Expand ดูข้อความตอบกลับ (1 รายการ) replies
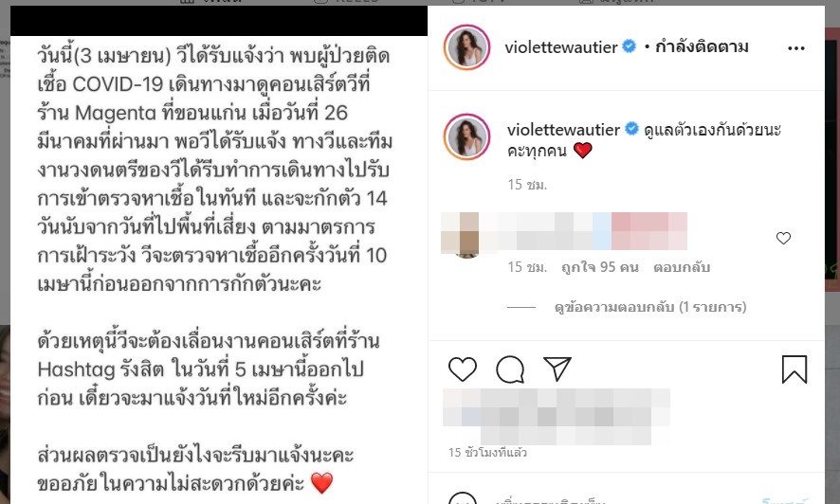 (650, 307)
